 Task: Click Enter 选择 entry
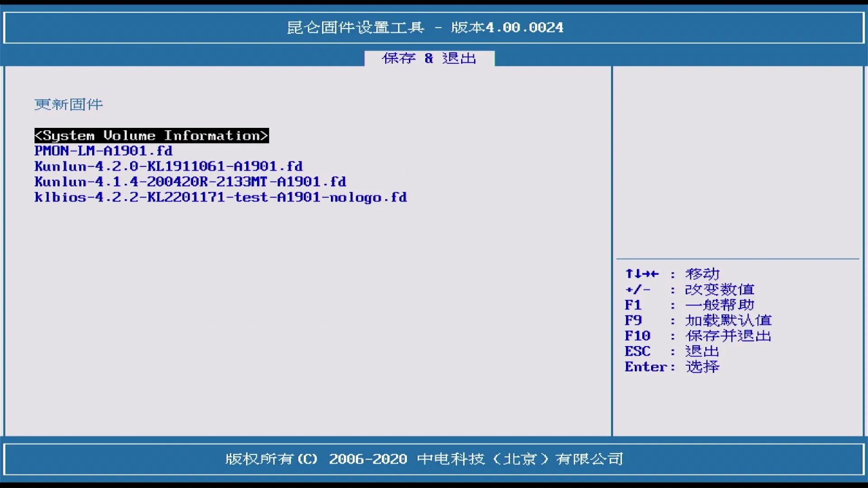[646, 367]
